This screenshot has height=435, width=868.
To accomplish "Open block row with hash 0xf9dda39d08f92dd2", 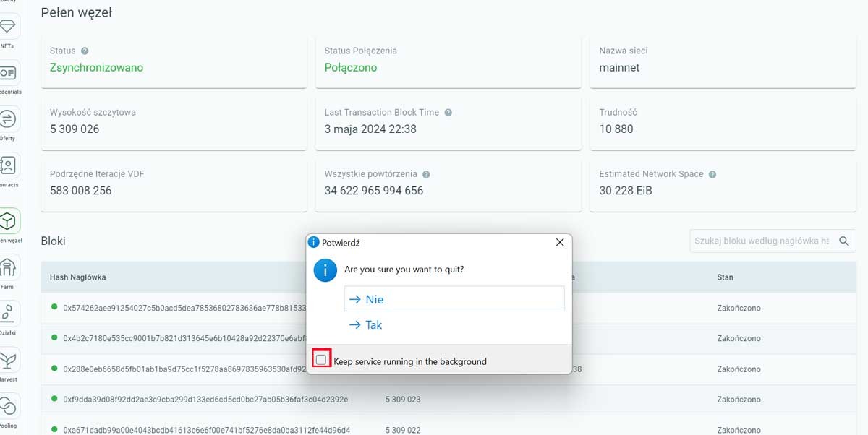I will [x=205, y=400].
